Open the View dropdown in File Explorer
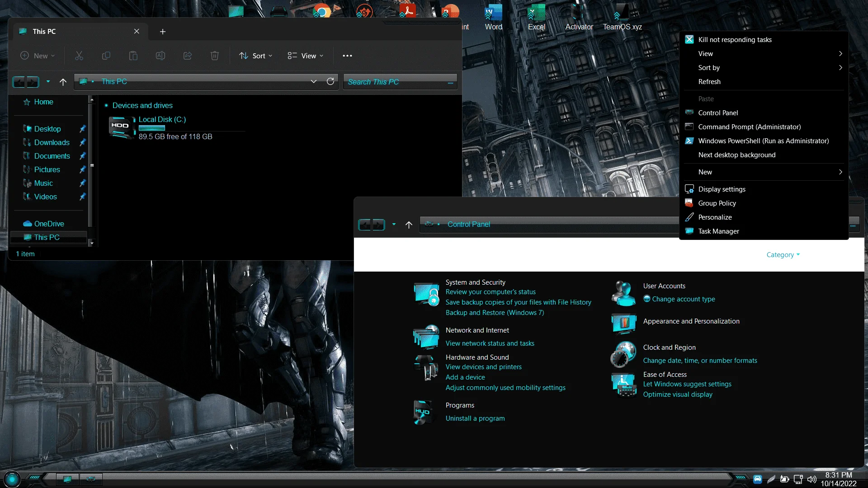The image size is (868, 488). tap(306, 56)
